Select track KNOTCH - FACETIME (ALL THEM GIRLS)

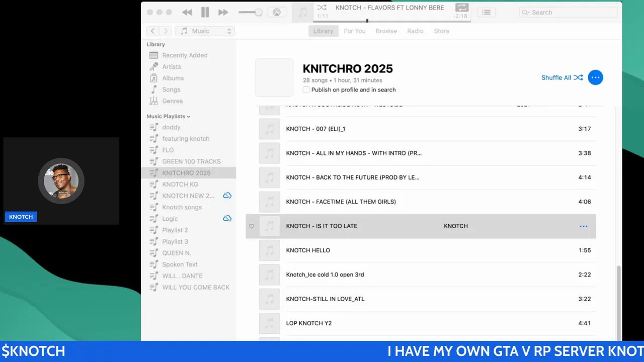coord(421,202)
